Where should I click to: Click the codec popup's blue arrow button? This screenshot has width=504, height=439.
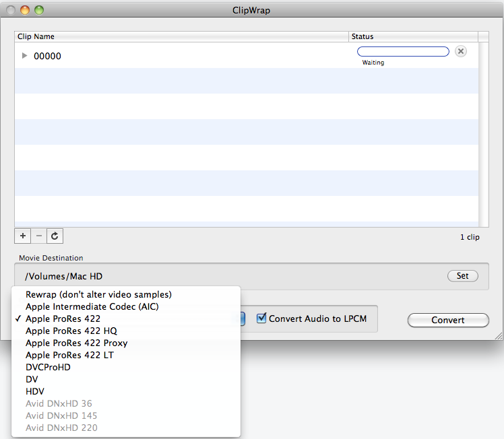[x=242, y=318]
